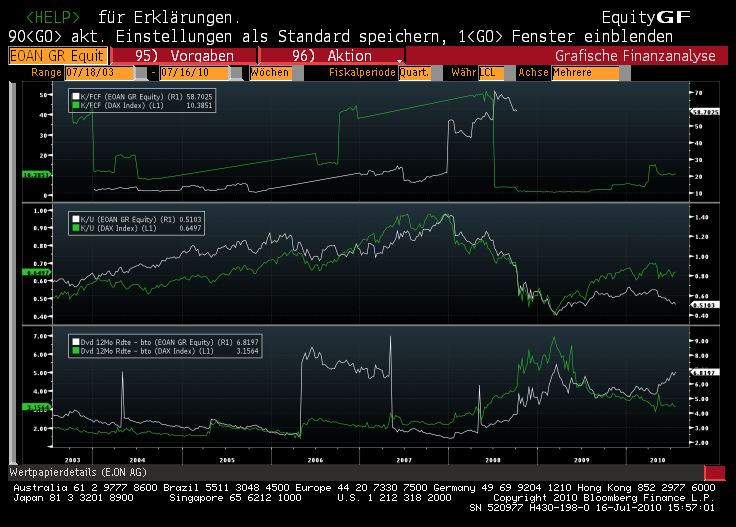The height and width of the screenshot is (527, 736).
Task: Click the 2005 year label on time axis
Action: (227, 460)
